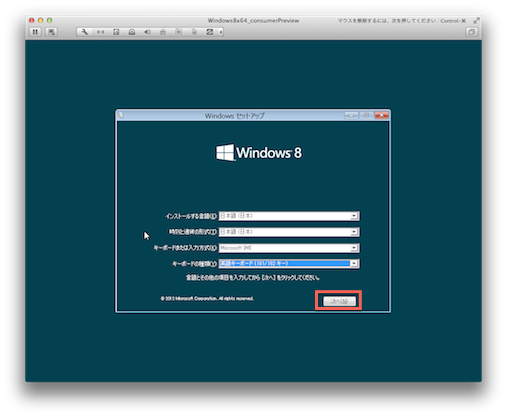
Task: Collapse the toolbar status icons with the small arrow
Action: tap(221, 32)
